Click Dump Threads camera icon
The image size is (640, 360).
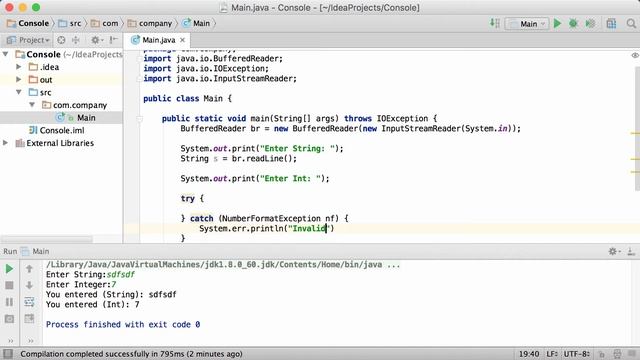click(9, 319)
